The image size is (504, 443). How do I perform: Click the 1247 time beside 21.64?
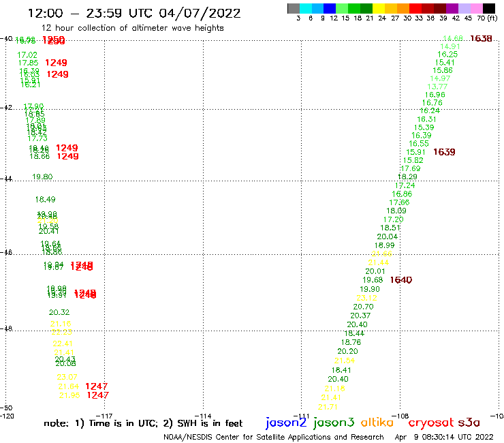click(x=97, y=386)
